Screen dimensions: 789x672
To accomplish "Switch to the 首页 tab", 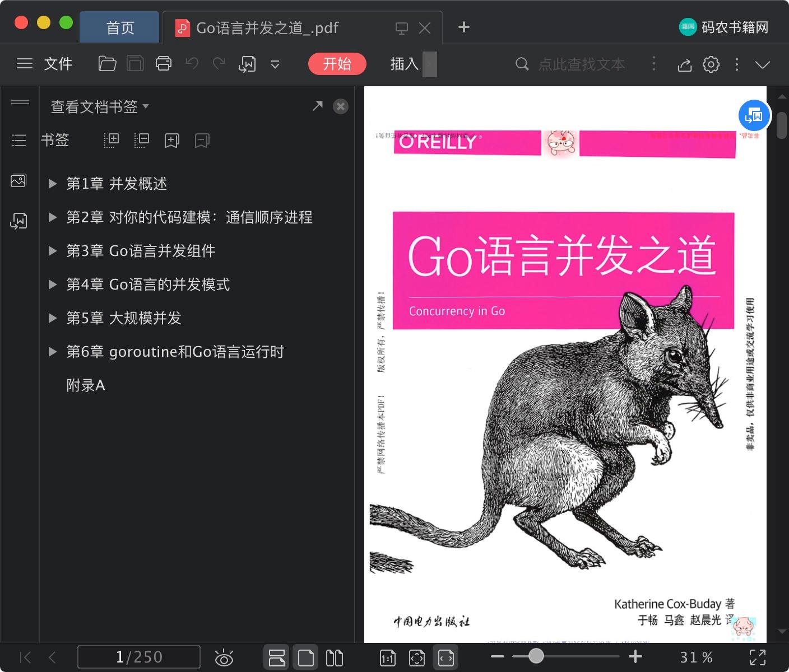I will pos(119,27).
